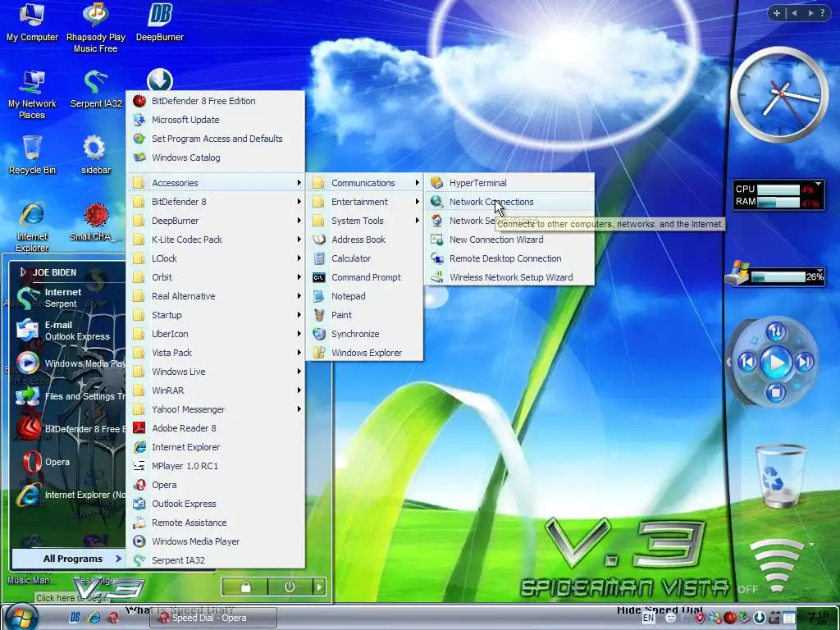The image size is (840, 630).
Task: Open the Startup folder entry
Action: point(216,315)
